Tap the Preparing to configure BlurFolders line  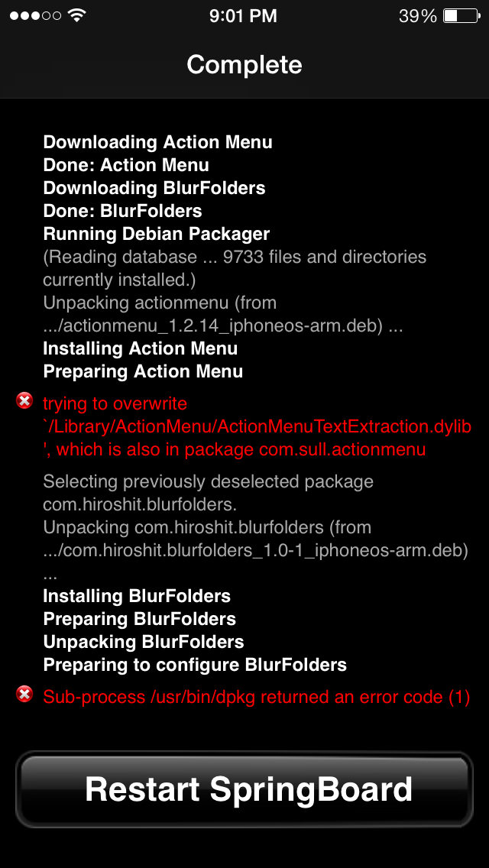(x=195, y=665)
